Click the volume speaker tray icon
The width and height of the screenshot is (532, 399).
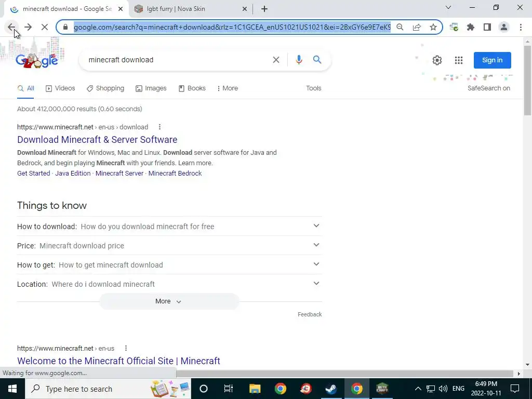[x=443, y=389]
